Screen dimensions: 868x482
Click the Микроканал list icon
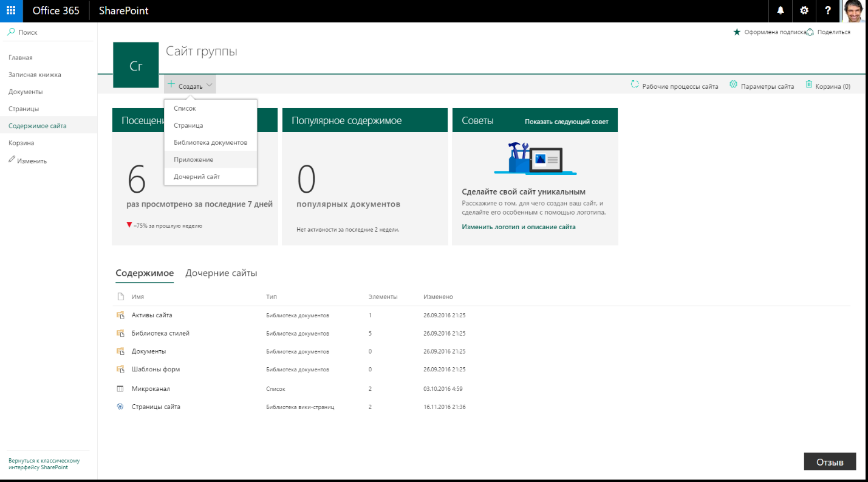[120, 388]
